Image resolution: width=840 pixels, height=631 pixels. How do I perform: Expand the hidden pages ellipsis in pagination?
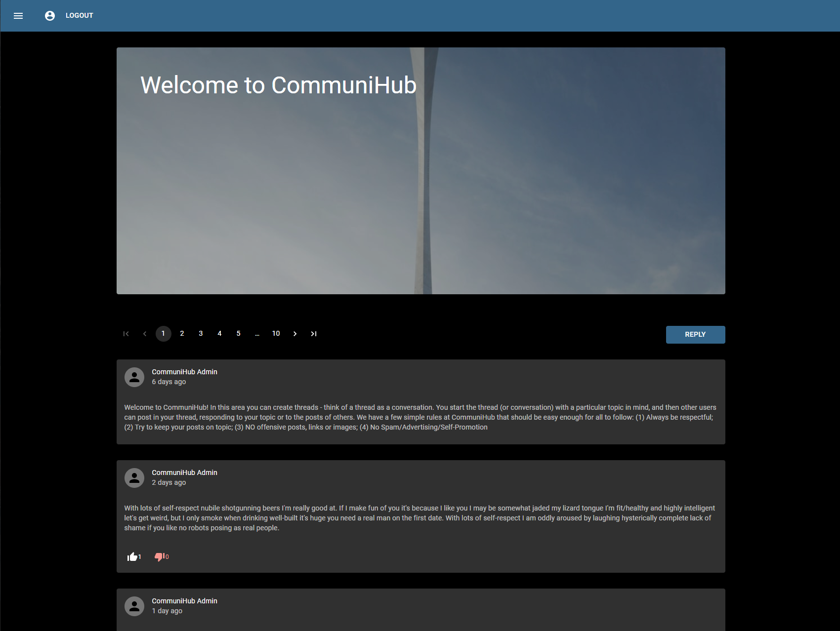click(x=257, y=334)
